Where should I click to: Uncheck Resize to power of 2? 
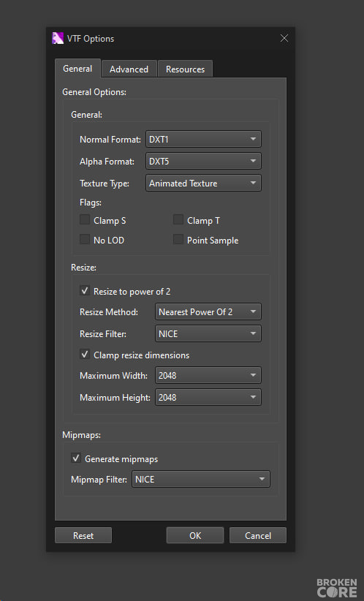(x=85, y=290)
